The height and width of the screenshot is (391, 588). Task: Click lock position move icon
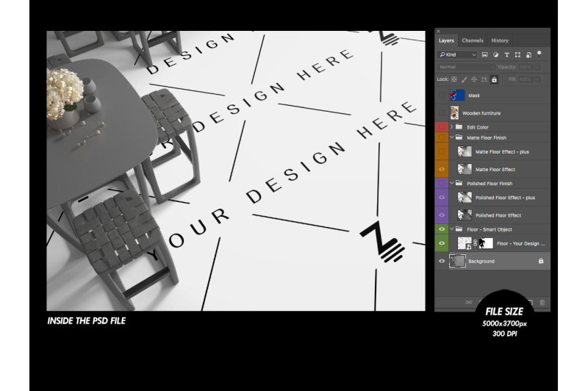click(474, 79)
